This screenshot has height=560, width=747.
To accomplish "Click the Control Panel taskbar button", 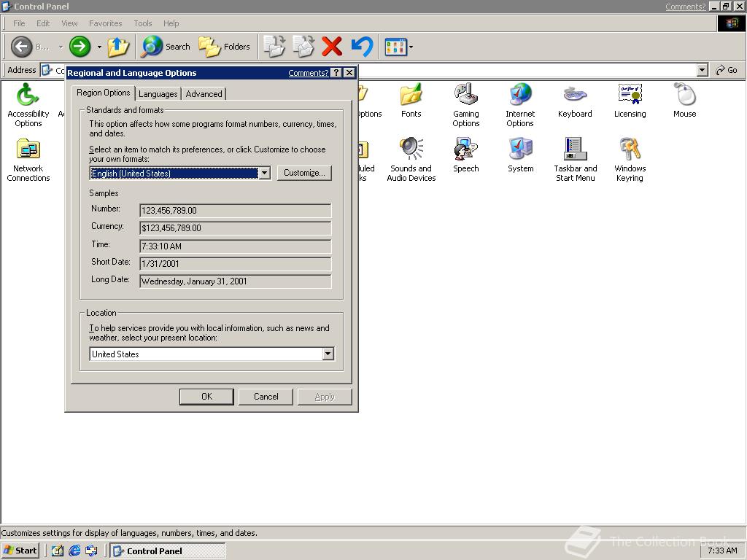I will coord(168,551).
